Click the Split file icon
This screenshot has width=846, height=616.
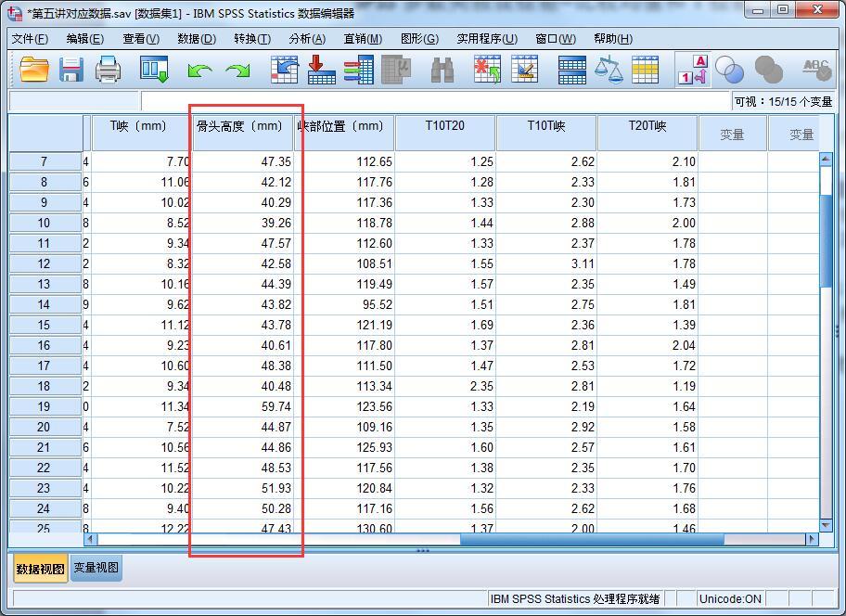tap(572, 71)
